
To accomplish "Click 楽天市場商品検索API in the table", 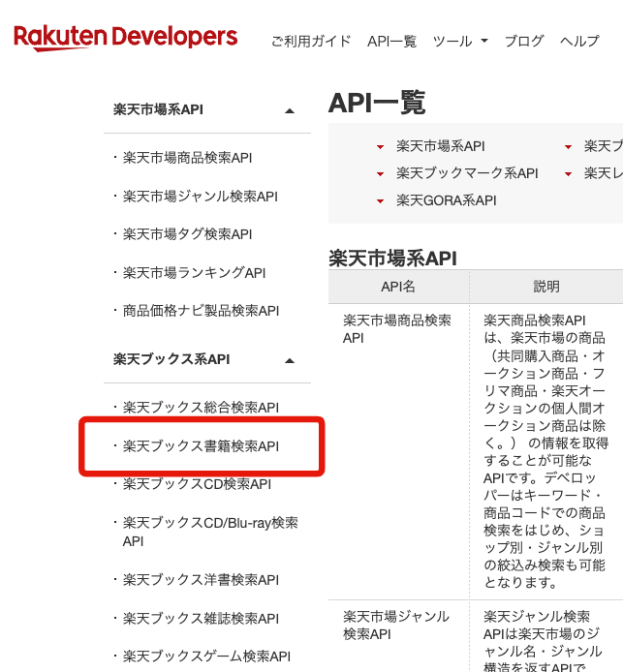I will click(x=396, y=329).
